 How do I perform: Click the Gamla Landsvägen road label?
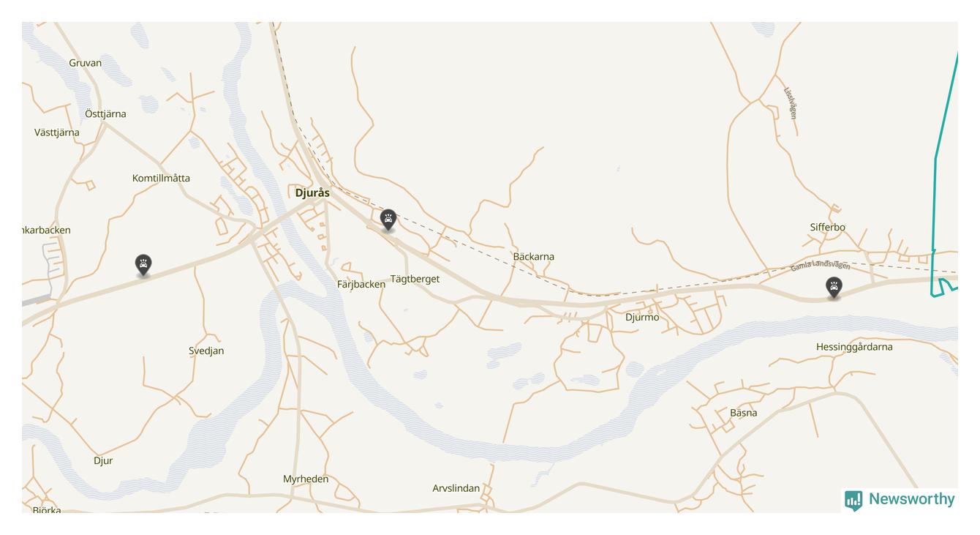[x=820, y=266]
